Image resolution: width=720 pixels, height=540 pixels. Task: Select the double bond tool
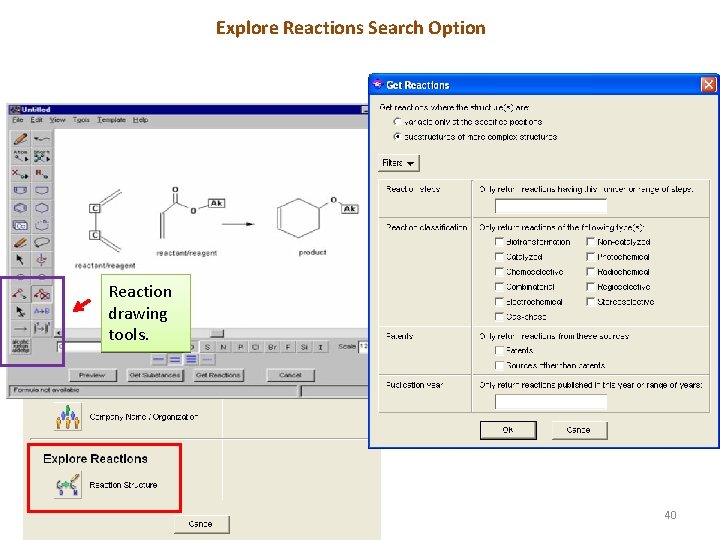tap(175, 360)
